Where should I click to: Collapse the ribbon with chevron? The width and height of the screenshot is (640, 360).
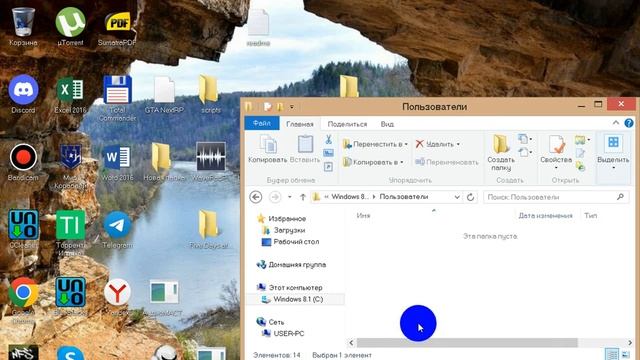click(616, 123)
